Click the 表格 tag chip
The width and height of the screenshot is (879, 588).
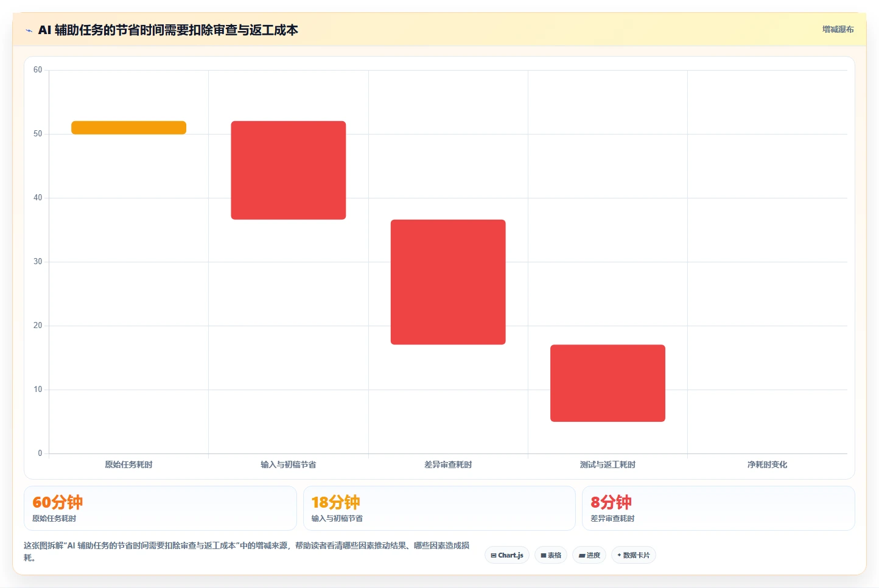pyautogui.click(x=551, y=555)
